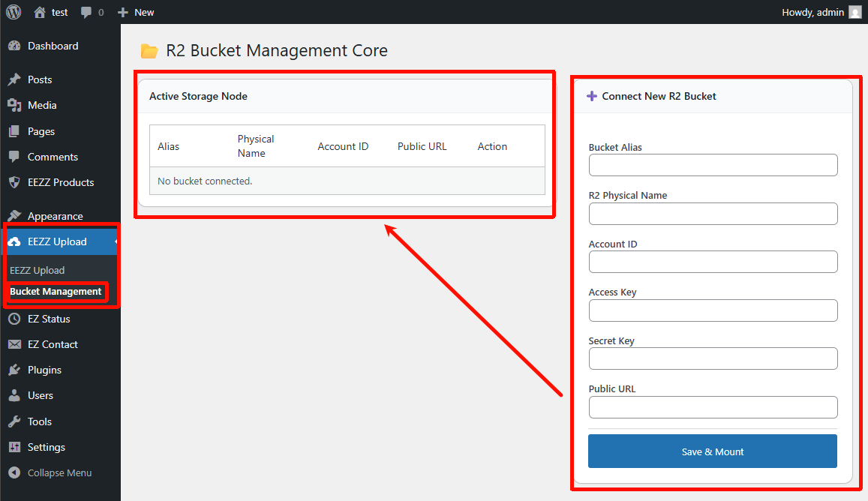Screen dimensions: 868x501
Task: Click the EZ Status clock icon
Action: 14,319
